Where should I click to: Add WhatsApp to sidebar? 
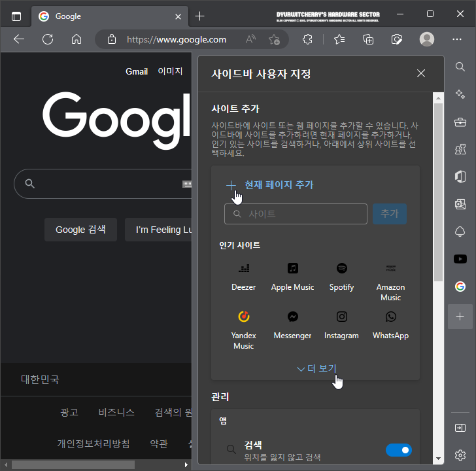(390, 325)
